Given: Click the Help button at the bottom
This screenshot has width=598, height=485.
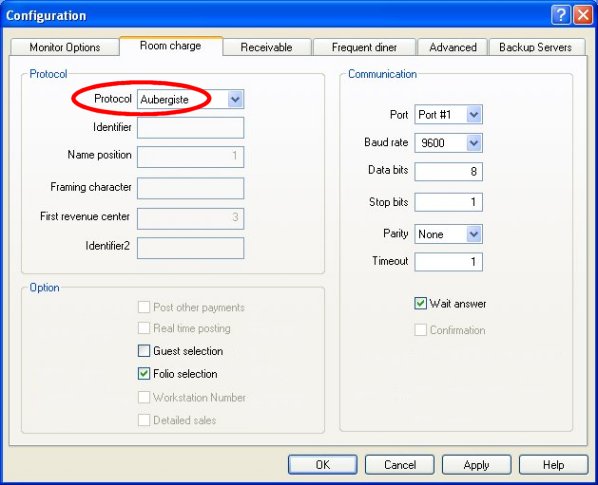Looking at the screenshot, I should (553, 464).
